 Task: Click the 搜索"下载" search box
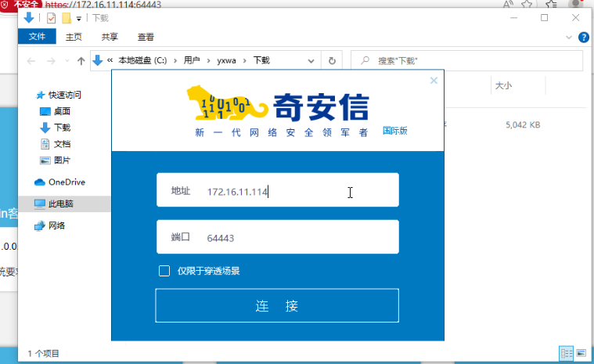[x=466, y=60]
